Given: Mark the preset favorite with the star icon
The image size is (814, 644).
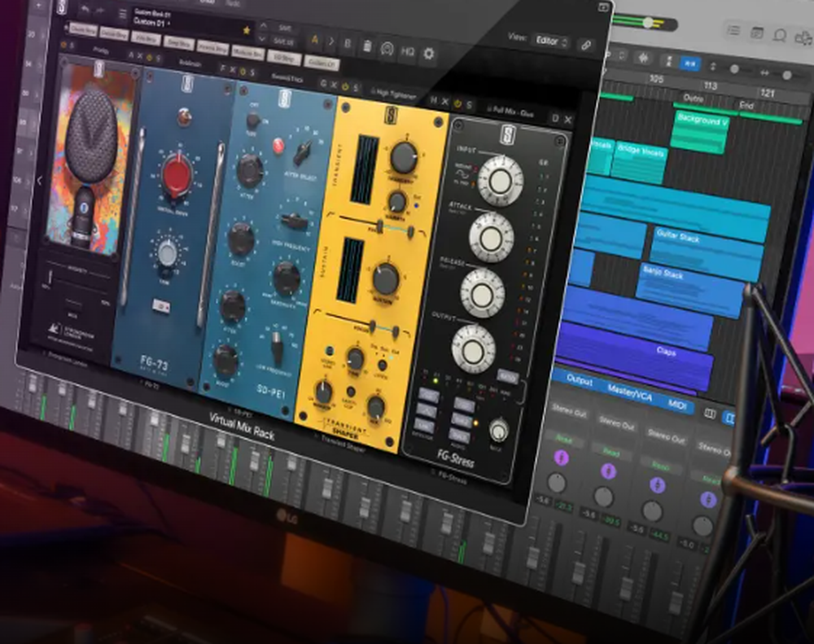Looking at the screenshot, I should (247, 31).
